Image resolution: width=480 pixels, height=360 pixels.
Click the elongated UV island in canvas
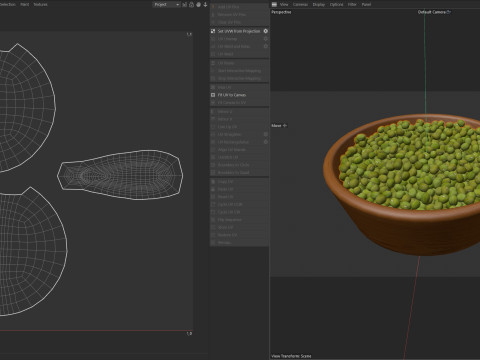click(120, 175)
